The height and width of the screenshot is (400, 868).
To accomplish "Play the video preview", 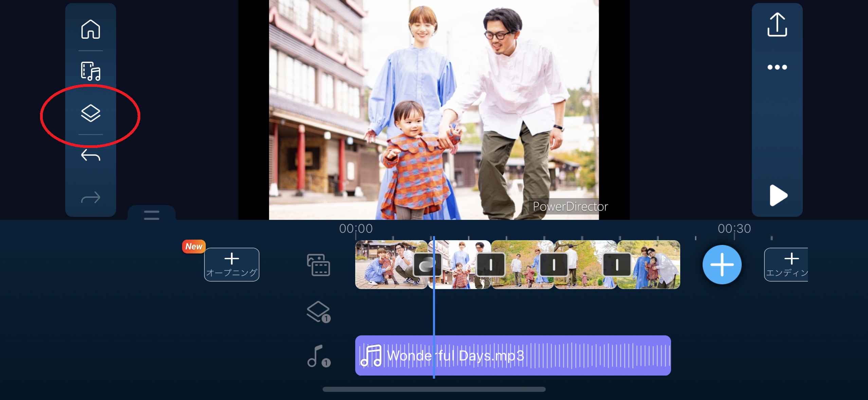I will [778, 195].
